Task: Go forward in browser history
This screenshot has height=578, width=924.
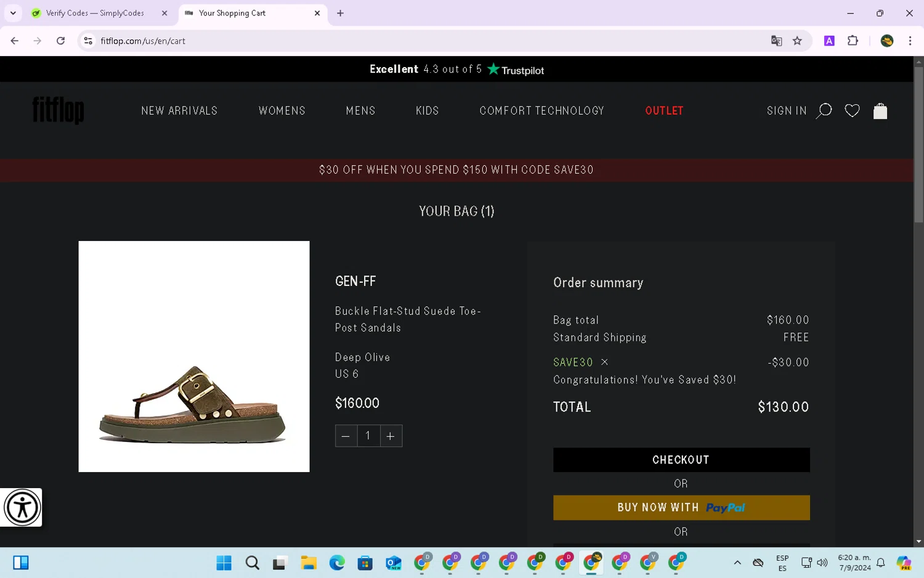Action: point(38,41)
